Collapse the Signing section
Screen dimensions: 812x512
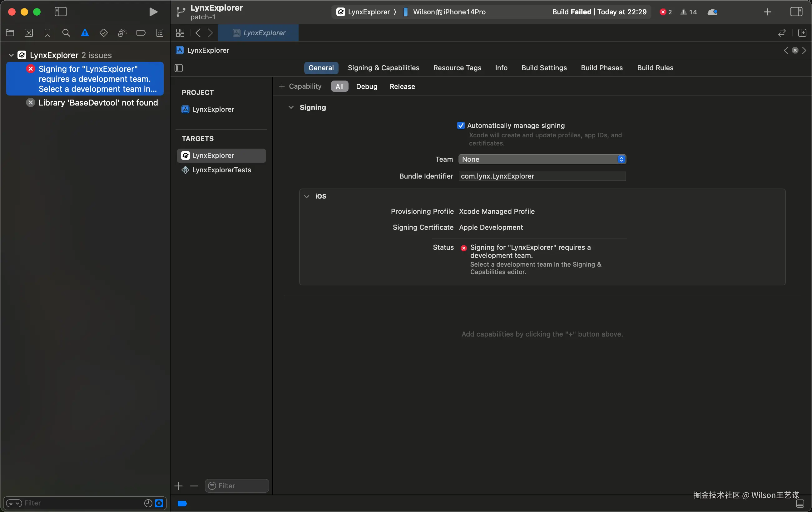coord(291,107)
